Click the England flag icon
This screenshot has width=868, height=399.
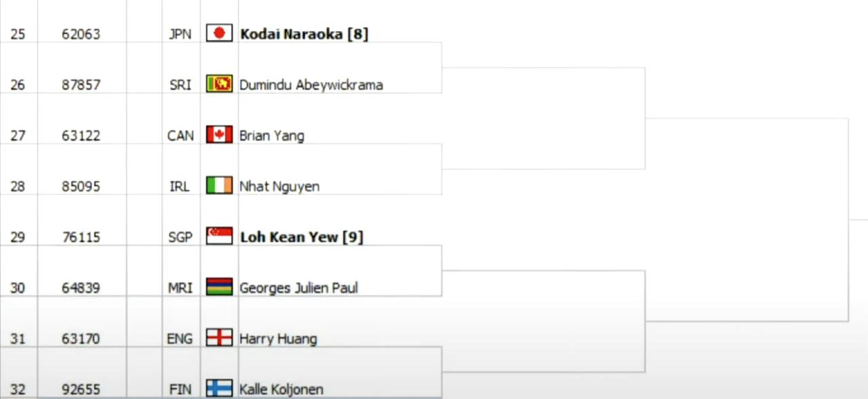click(x=219, y=338)
